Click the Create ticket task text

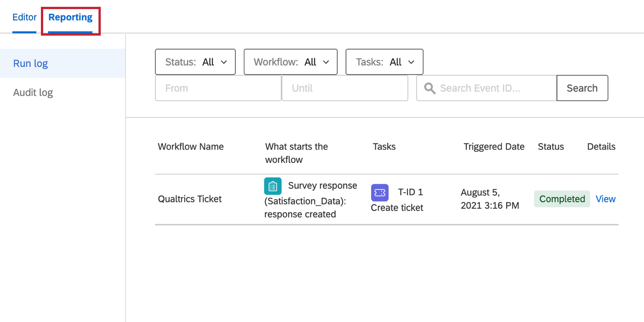pos(397,208)
